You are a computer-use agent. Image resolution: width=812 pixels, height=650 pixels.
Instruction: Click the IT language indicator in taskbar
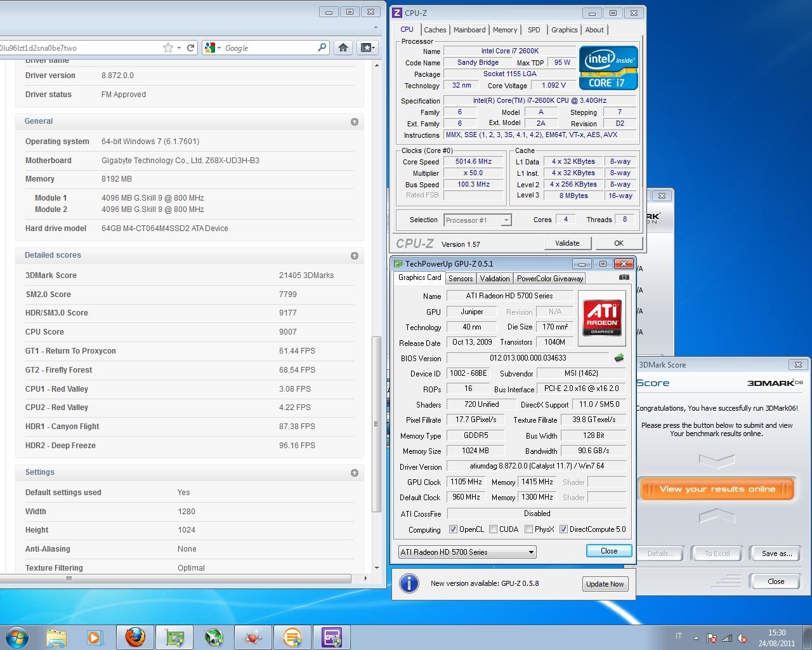pos(679,636)
